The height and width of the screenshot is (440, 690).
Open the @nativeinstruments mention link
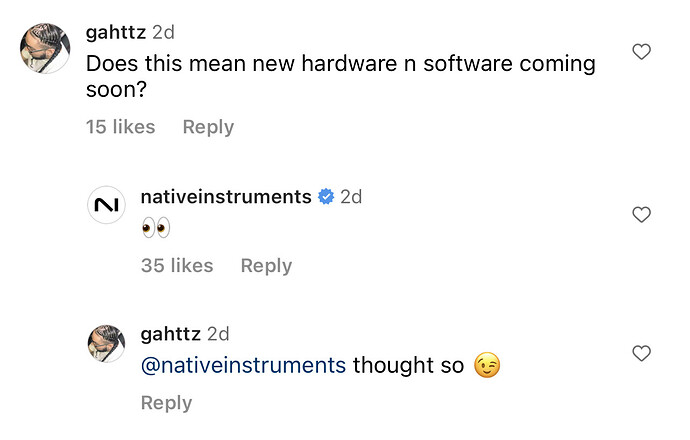coord(243,366)
